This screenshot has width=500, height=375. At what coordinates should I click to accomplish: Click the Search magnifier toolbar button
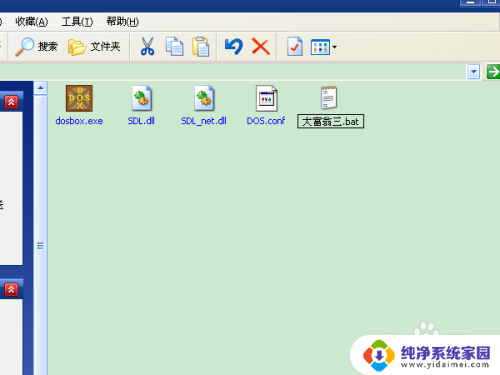[37, 47]
